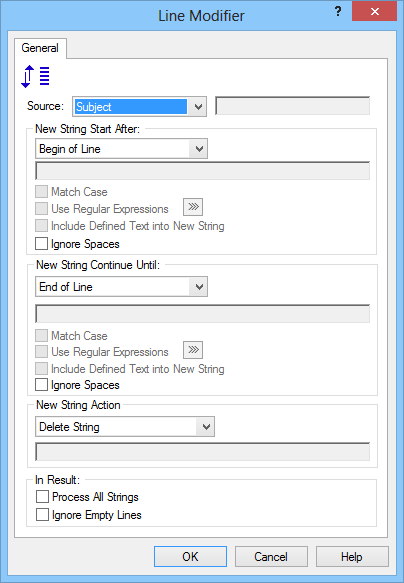The image size is (404, 583).
Task: Click the text field beside the Source dropdown
Action: pyautogui.click(x=293, y=106)
